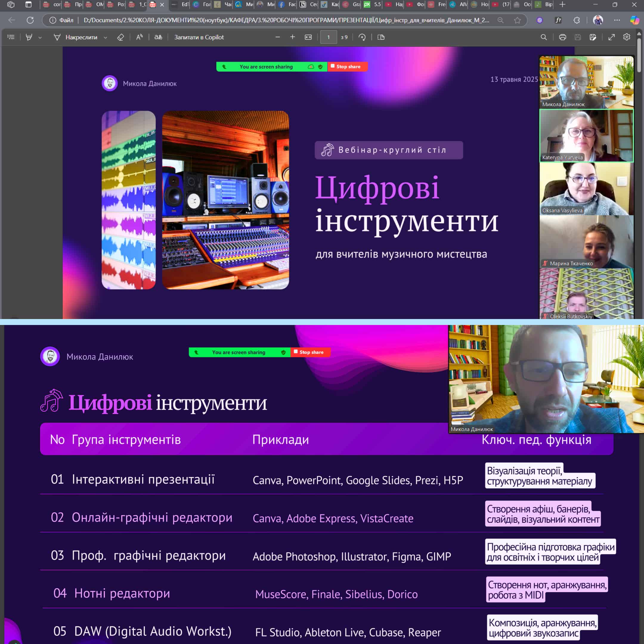The width and height of the screenshot is (644, 644).
Task: Select Oksana Vasylieva video thumbnail
Action: click(x=586, y=188)
